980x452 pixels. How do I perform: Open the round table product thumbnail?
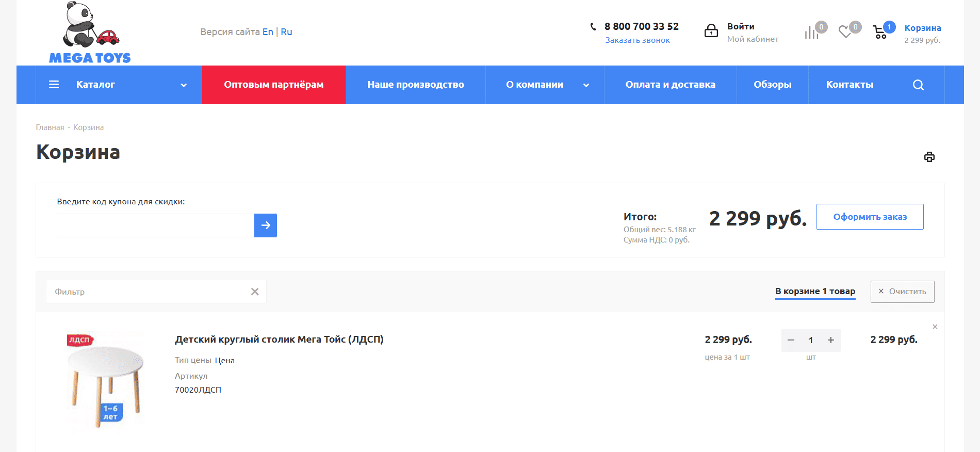pyautogui.click(x=106, y=380)
